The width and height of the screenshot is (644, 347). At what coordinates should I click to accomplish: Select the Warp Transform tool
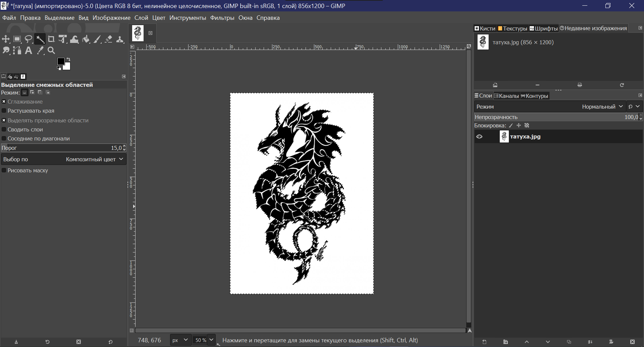[74, 39]
